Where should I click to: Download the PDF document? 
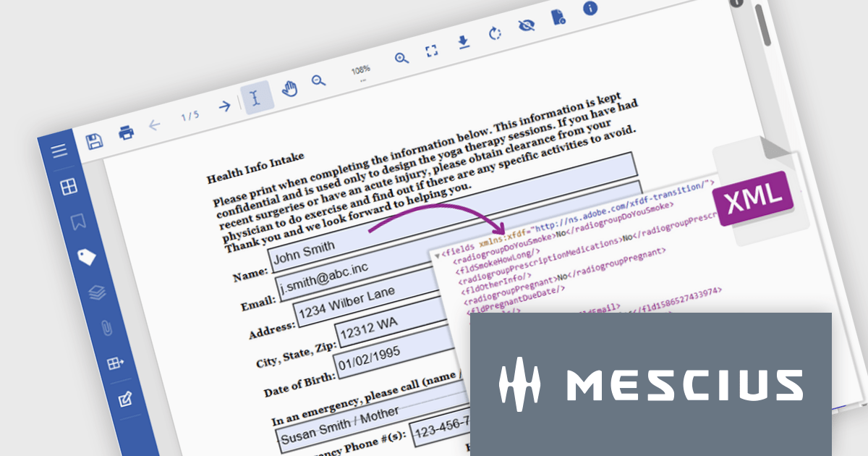[464, 41]
